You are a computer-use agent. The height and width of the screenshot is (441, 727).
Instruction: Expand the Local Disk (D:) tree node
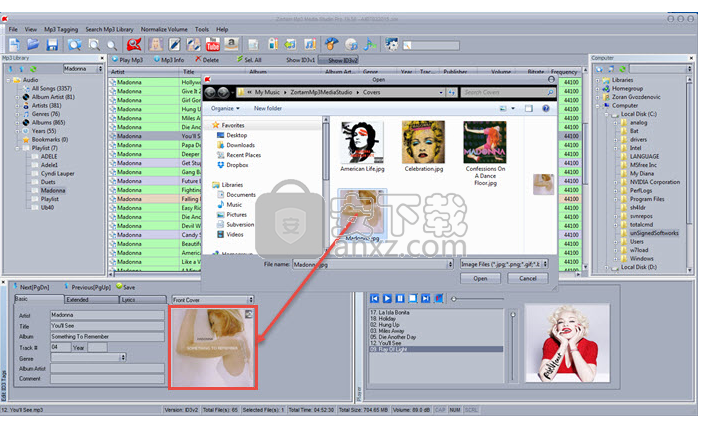[606, 268]
